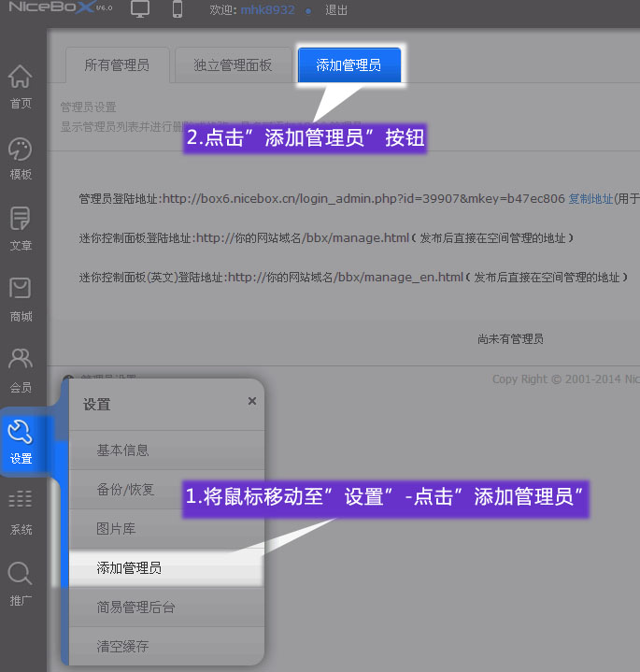
Task: Choose 备份/恢复 in settings menu
Action: (x=125, y=490)
